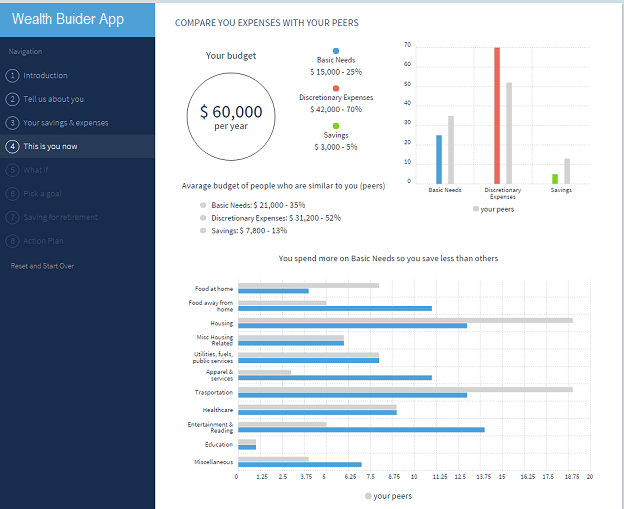Click the green Savings column
Image resolution: width=624 pixels, height=509 pixels.
(x=555, y=179)
